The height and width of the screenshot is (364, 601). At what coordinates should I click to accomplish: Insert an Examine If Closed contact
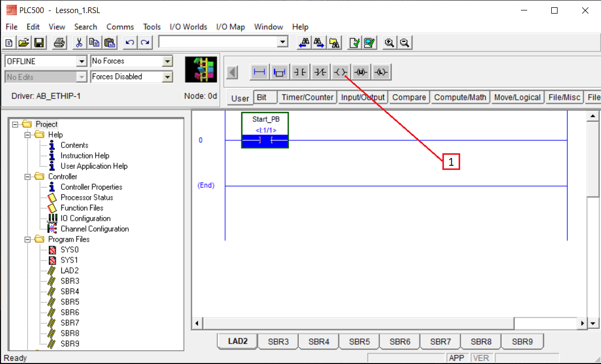tap(300, 72)
